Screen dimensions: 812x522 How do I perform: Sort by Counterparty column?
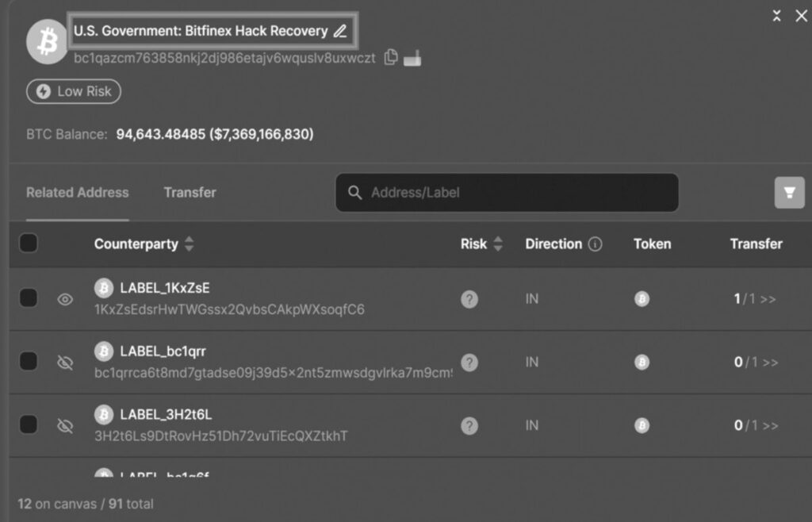point(189,244)
